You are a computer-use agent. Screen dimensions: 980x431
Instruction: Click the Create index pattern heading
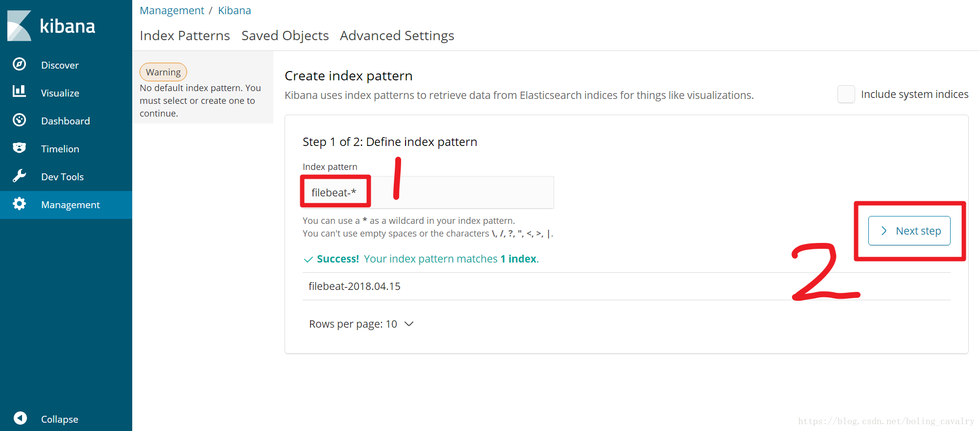(x=348, y=76)
